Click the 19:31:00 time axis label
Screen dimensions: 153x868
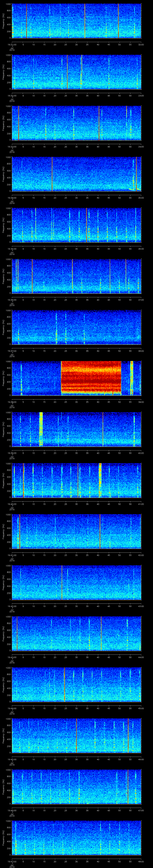(x=12, y=44)
